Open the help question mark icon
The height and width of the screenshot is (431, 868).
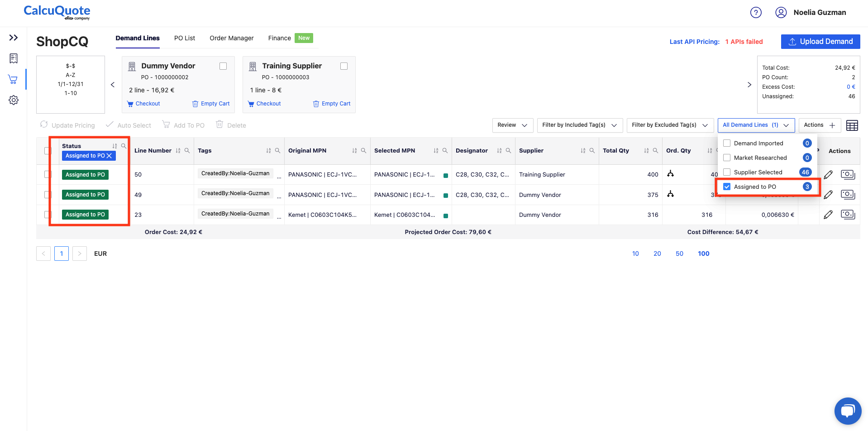tap(756, 13)
